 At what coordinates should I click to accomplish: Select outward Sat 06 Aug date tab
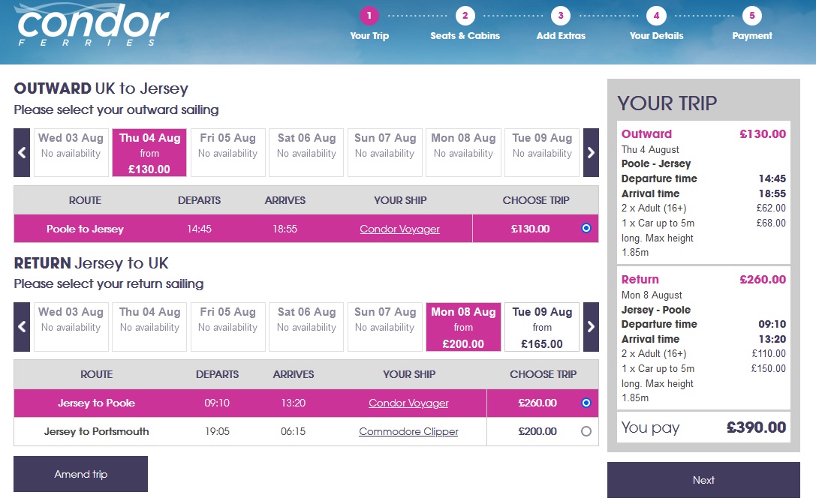pos(306,152)
